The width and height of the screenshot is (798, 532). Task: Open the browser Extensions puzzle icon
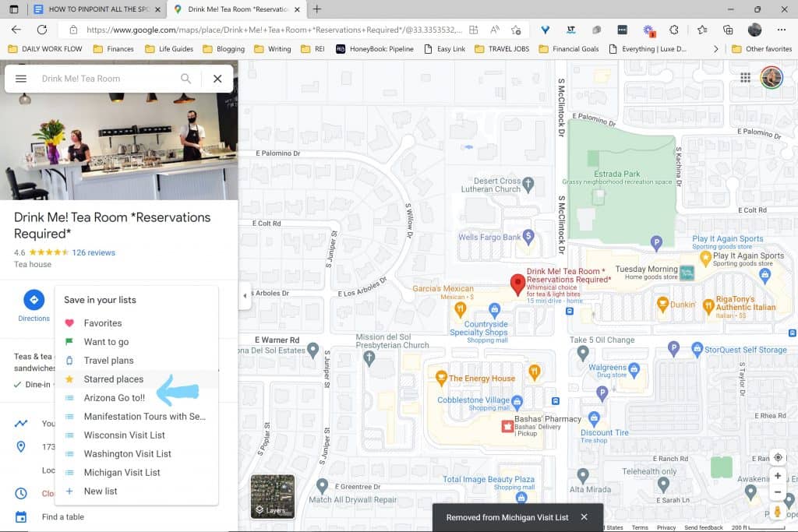click(674, 30)
